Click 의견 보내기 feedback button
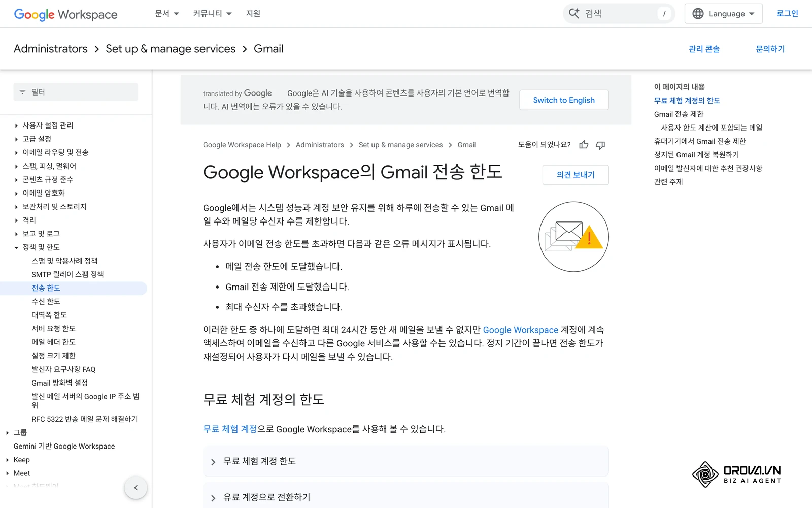The width and height of the screenshot is (812, 508). (x=576, y=175)
